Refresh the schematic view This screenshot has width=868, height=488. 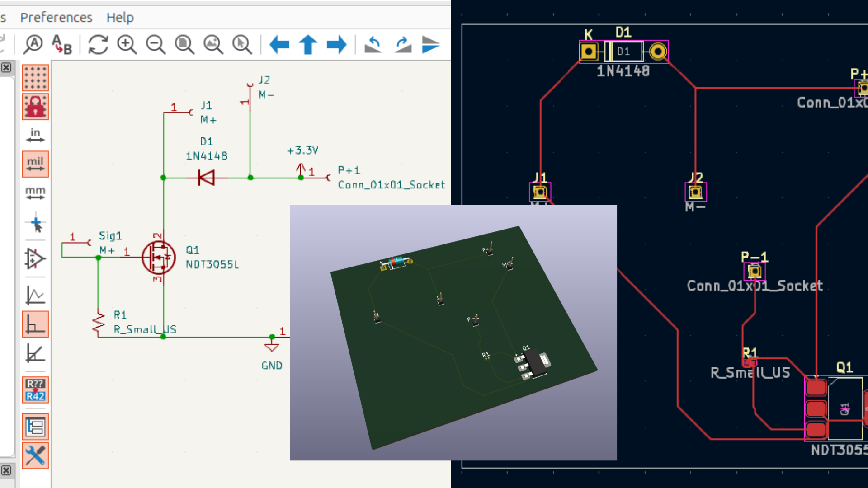(x=98, y=44)
